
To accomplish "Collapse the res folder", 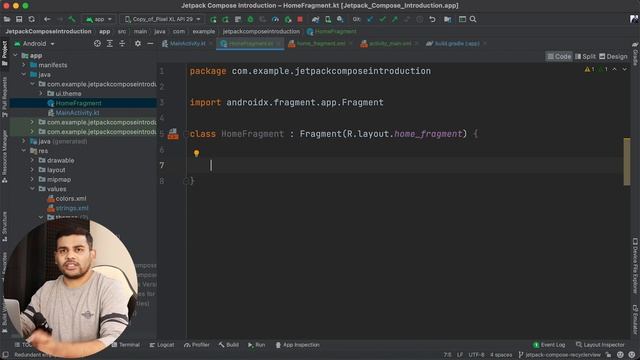I will (24, 151).
